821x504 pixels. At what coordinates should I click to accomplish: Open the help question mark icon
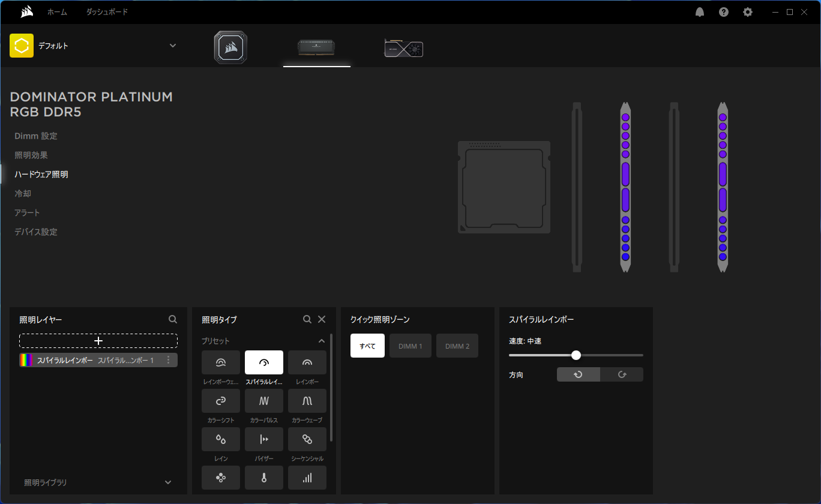click(x=724, y=12)
